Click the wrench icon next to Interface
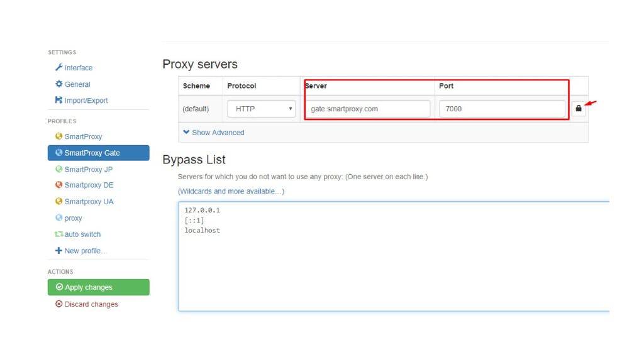The image size is (644, 362). (58, 67)
